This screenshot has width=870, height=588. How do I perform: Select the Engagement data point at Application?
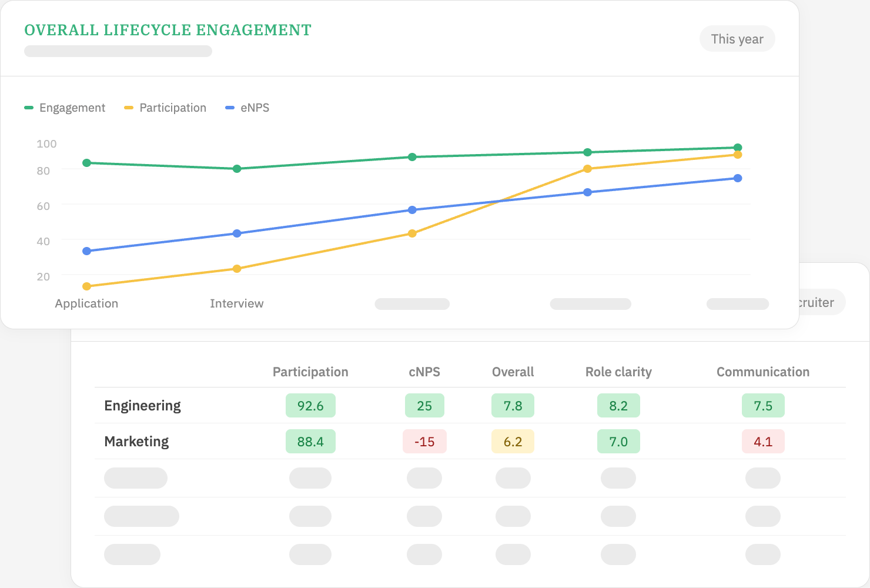[86, 162]
